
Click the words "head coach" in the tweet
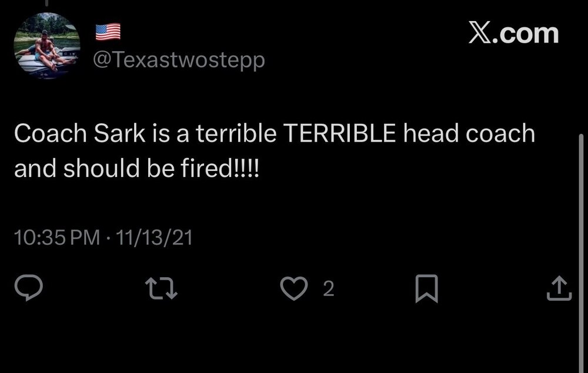pos(468,134)
